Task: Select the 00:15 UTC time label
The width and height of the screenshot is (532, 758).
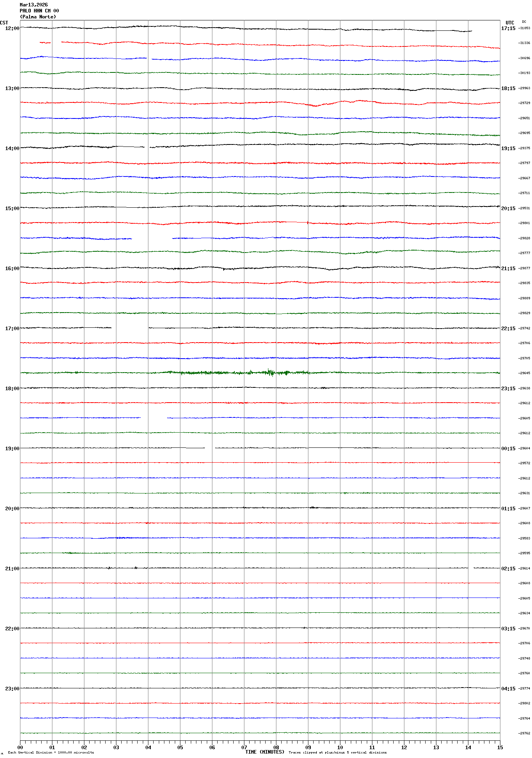Action: pos(508,449)
